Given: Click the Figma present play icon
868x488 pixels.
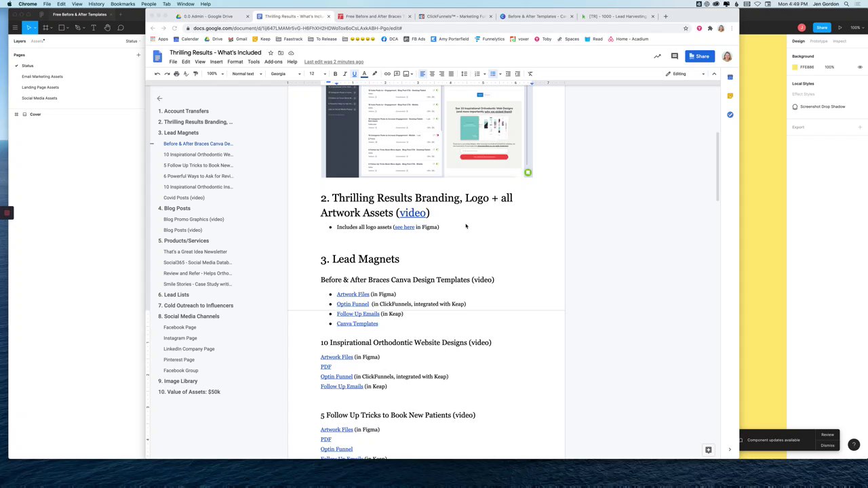Looking at the screenshot, I should pos(840,28).
